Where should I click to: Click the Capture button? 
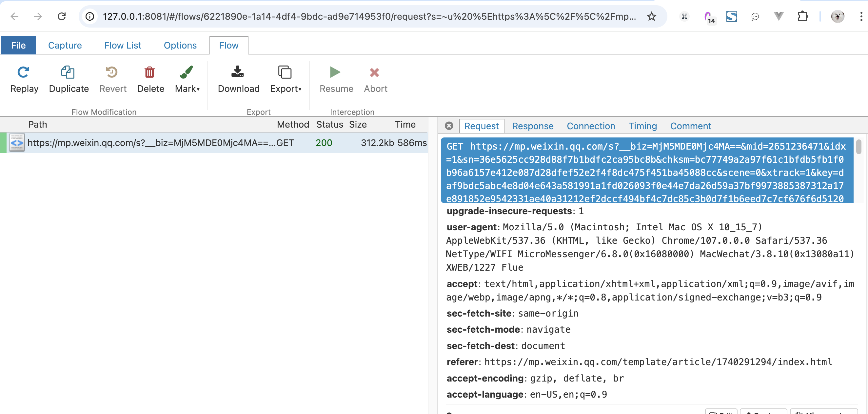click(x=65, y=45)
